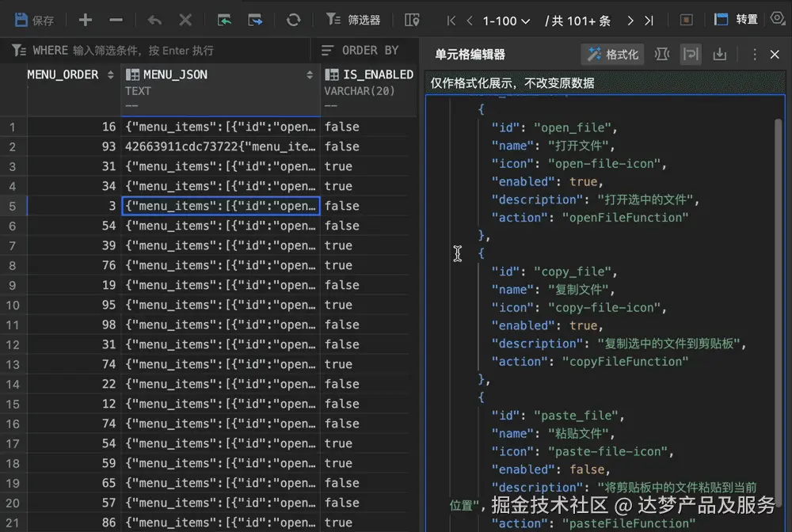The height and width of the screenshot is (532, 792).
Task: Open the 1-100 page range dropdown
Action: coord(506,21)
